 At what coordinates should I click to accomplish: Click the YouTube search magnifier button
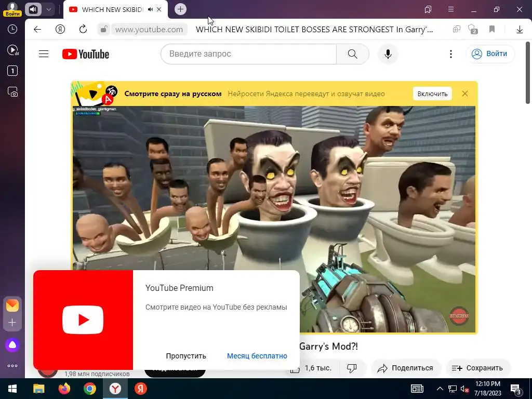tap(353, 54)
